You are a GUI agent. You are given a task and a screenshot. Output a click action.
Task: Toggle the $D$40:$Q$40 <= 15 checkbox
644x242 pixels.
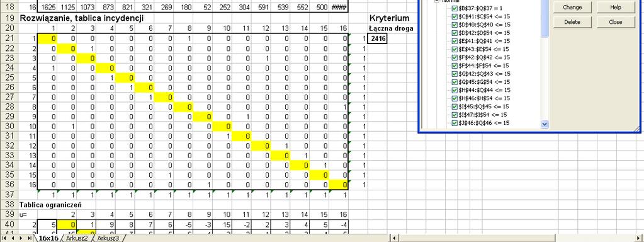455,25
